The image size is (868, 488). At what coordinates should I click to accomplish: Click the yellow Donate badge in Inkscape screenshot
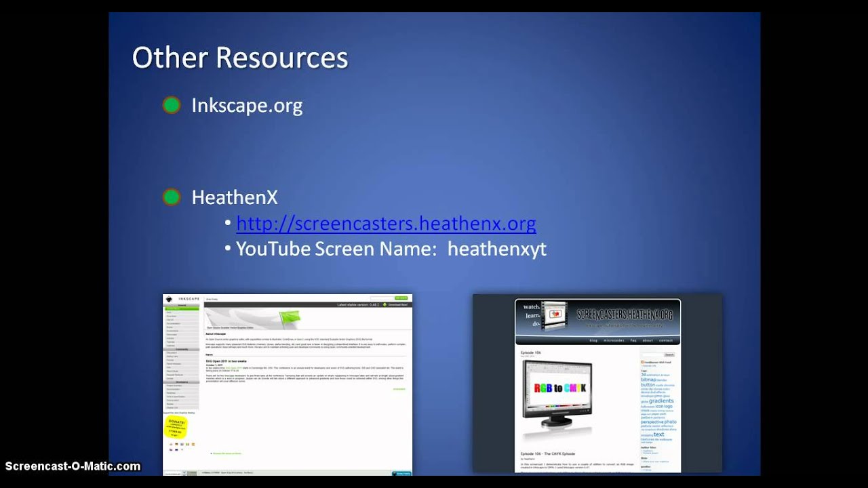tap(176, 427)
